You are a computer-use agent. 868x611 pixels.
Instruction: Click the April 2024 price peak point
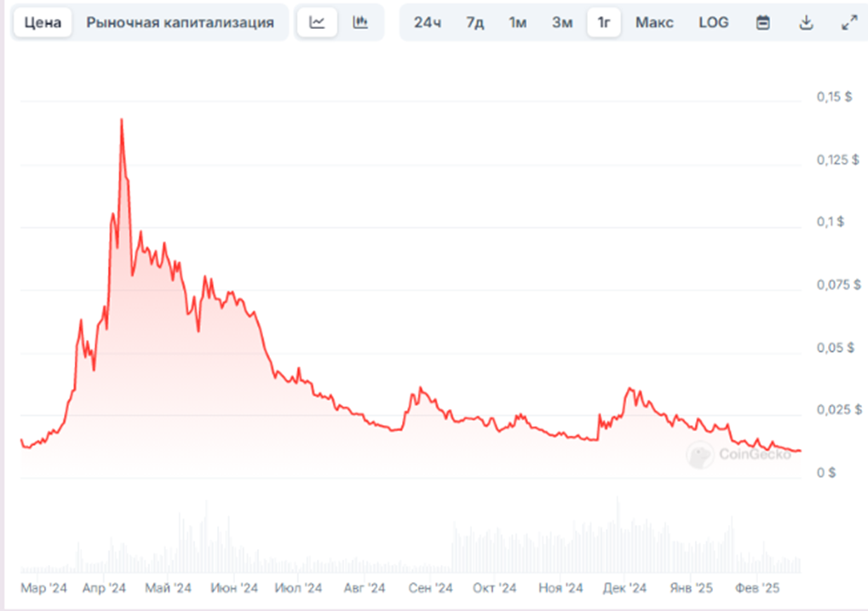coord(121,119)
